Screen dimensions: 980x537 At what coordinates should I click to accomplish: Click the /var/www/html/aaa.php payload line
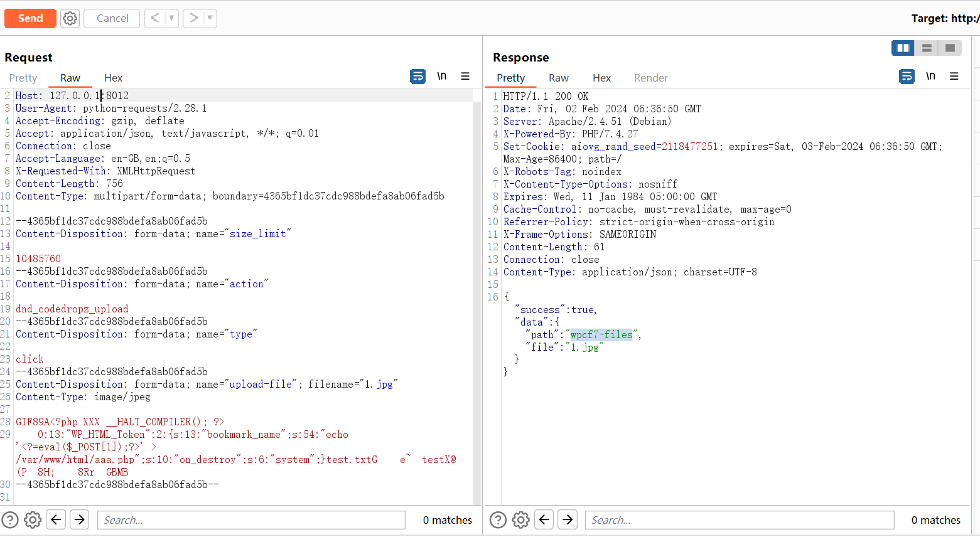[x=236, y=459]
